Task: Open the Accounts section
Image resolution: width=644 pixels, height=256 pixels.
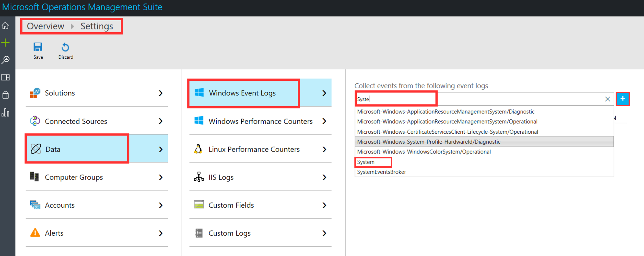Action: (96, 205)
